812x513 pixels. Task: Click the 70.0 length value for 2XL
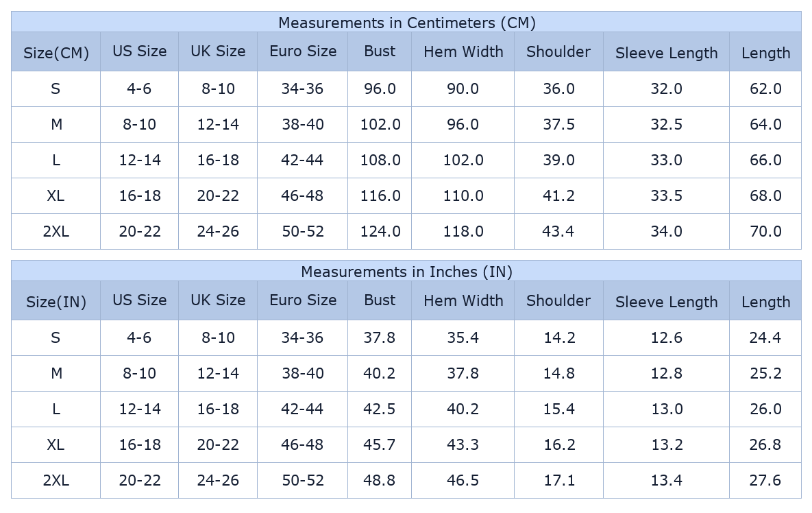(x=765, y=232)
